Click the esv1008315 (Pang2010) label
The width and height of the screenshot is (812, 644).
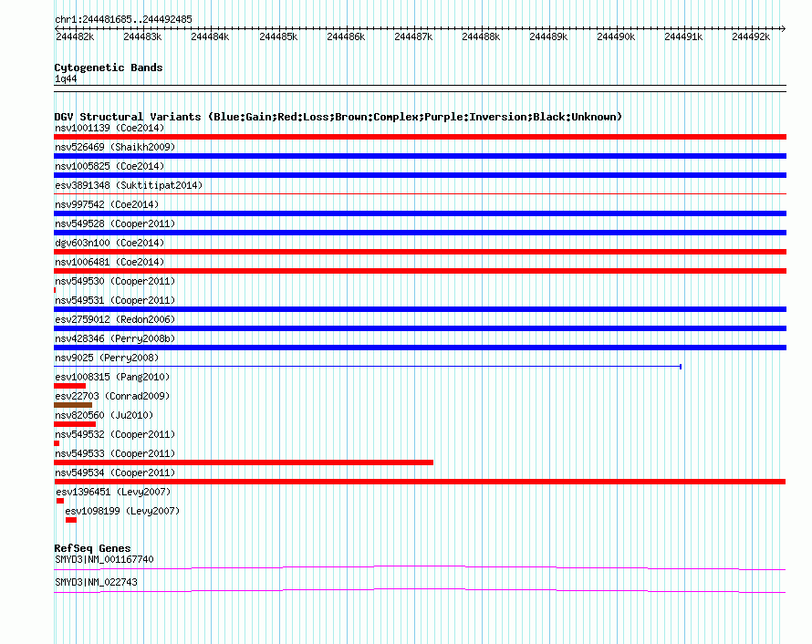click(112, 377)
